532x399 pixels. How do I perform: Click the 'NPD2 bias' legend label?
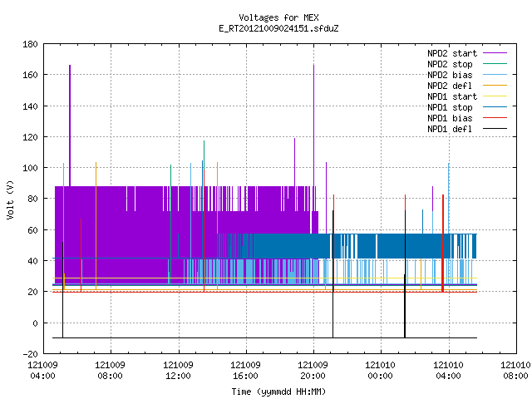coord(450,75)
